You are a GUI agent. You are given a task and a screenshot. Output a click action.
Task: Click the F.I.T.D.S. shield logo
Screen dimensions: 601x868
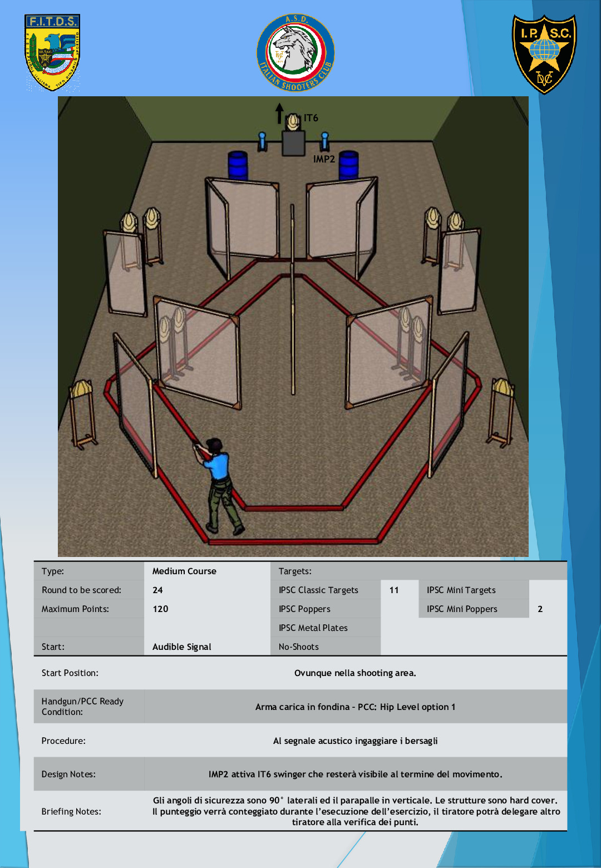tap(52, 52)
